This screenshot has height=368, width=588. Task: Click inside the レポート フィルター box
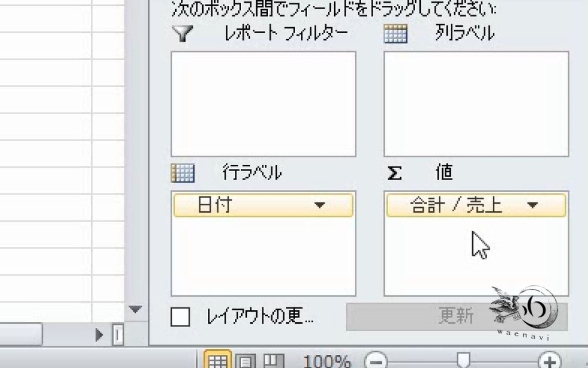[x=263, y=104]
